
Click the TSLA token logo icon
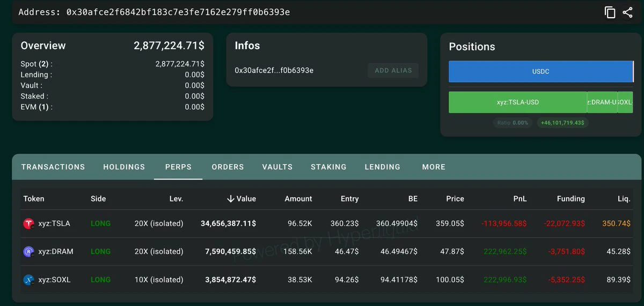29,223
